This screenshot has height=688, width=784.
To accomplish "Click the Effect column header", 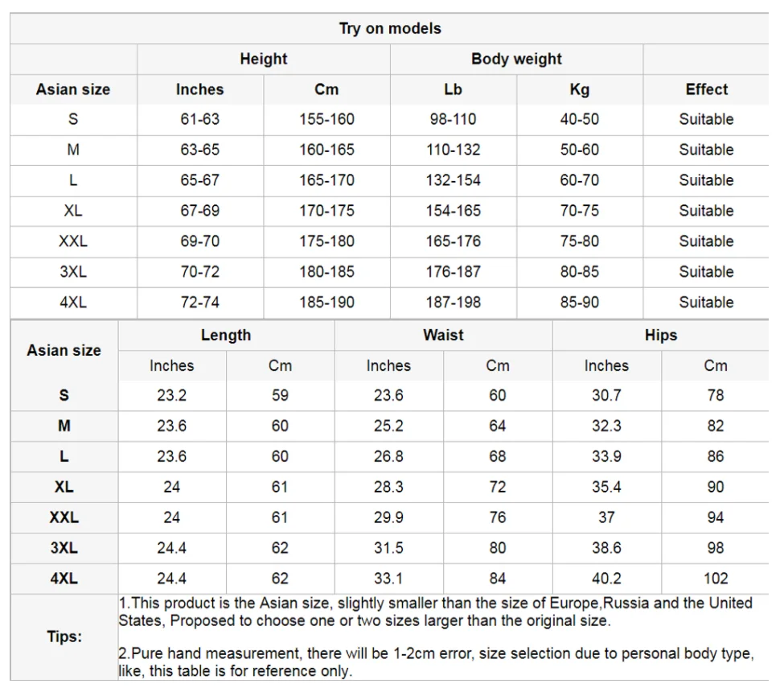I will [706, 89].
